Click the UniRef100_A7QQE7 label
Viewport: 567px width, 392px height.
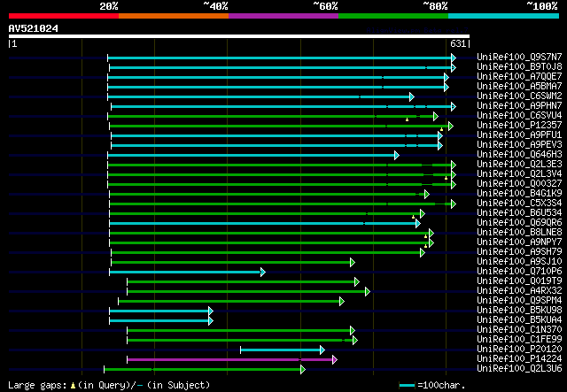pos(519,76)
